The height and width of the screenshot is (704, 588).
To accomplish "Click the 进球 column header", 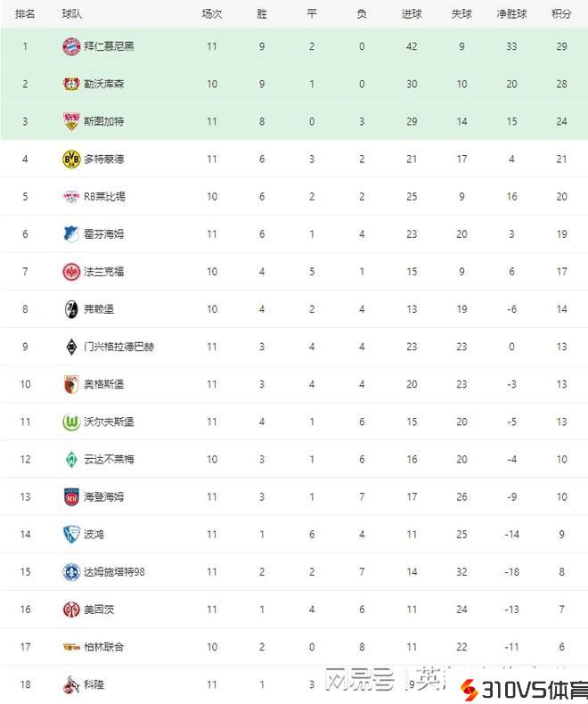I will [412, 13].
